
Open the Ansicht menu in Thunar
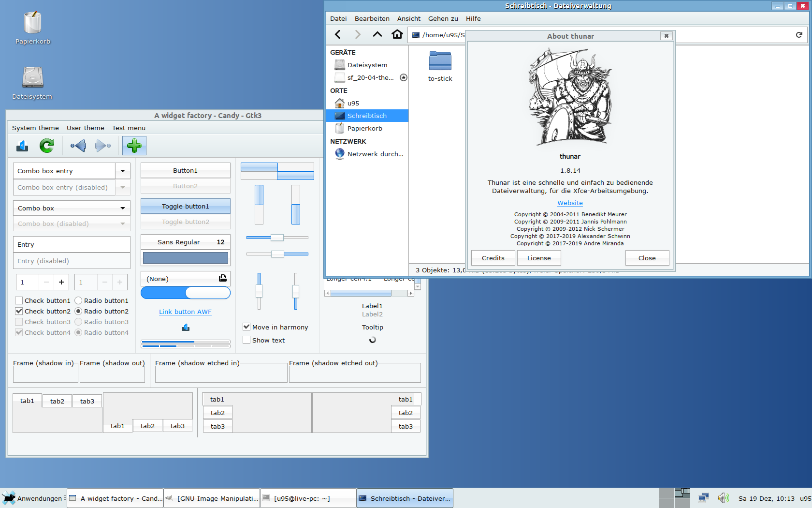(409, 18)
